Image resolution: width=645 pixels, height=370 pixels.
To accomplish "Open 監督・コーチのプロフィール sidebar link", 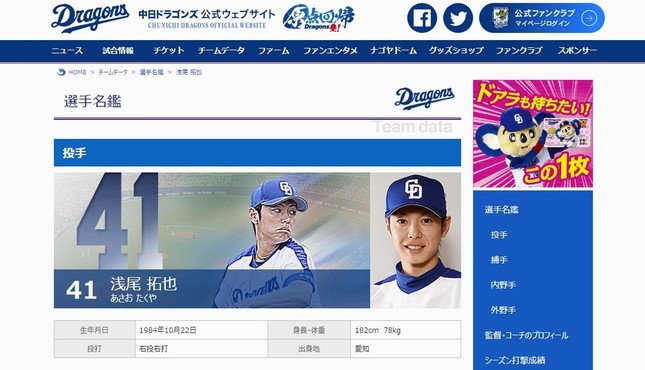I will [x=526, y=335].
